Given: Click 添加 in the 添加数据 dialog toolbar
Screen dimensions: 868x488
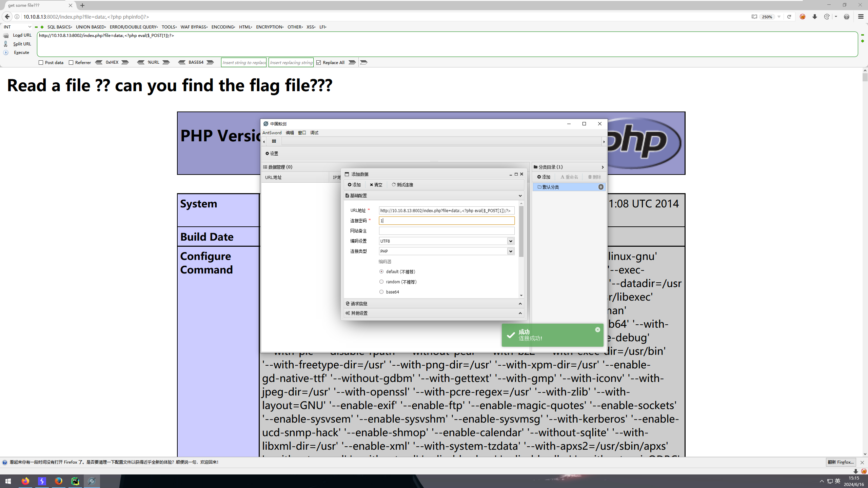Looking at the screenshot, I should [x=354, y=185].
